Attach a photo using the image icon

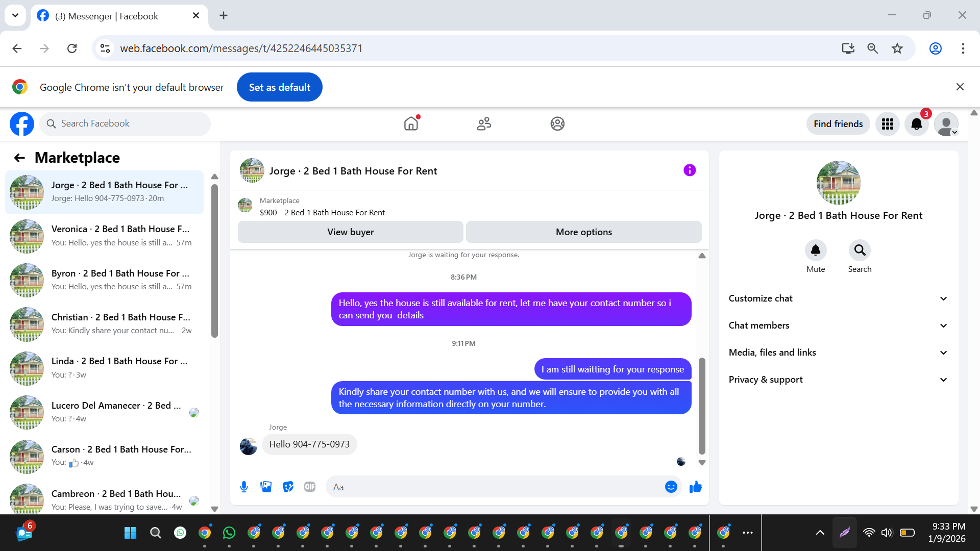266,487
